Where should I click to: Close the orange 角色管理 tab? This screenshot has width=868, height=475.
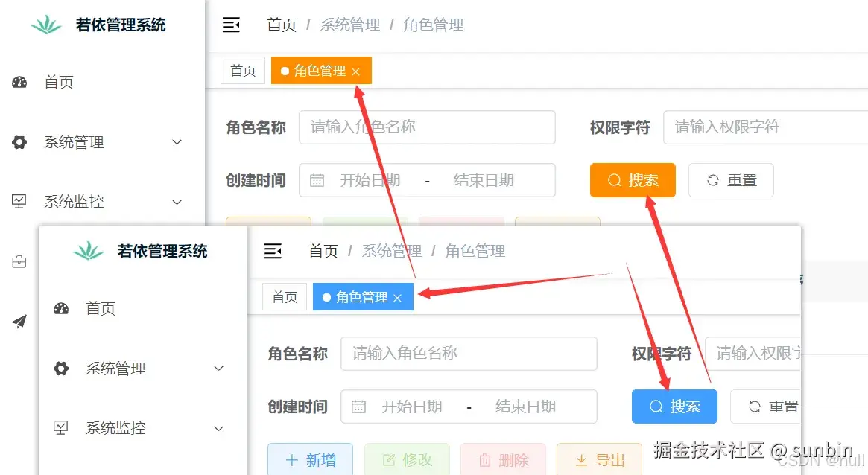(x=356, y=72)
